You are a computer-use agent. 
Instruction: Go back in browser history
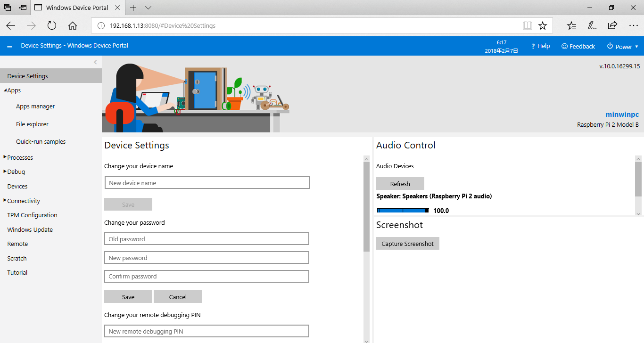coord(11,25)
